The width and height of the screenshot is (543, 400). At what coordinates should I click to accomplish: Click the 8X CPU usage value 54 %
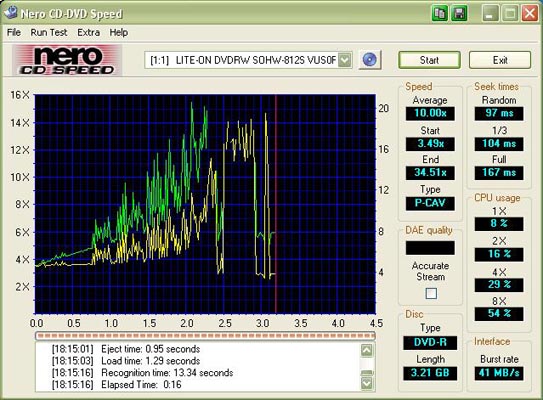[499, 314]
